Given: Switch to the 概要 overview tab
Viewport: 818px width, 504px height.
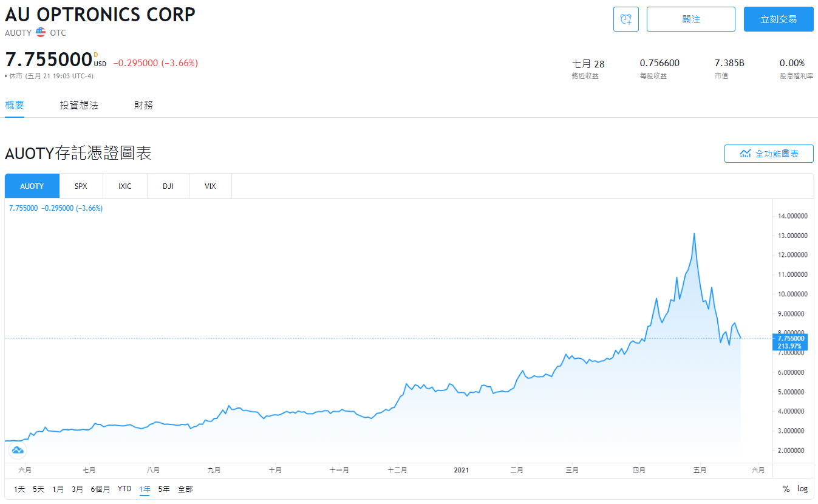Looking at the screenshot, I should point(15,105).
